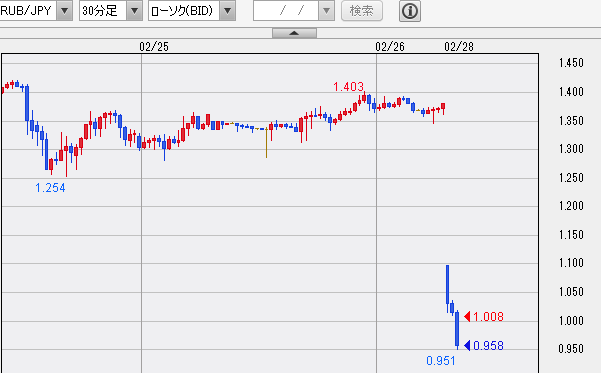
Task: Open the ローソク(BID) chart type dropdown arrow
Action: [x=227, y=11]
